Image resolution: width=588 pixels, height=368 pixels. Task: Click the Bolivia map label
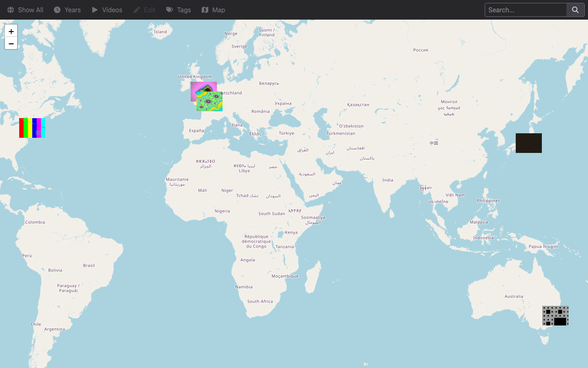[55, 270]
